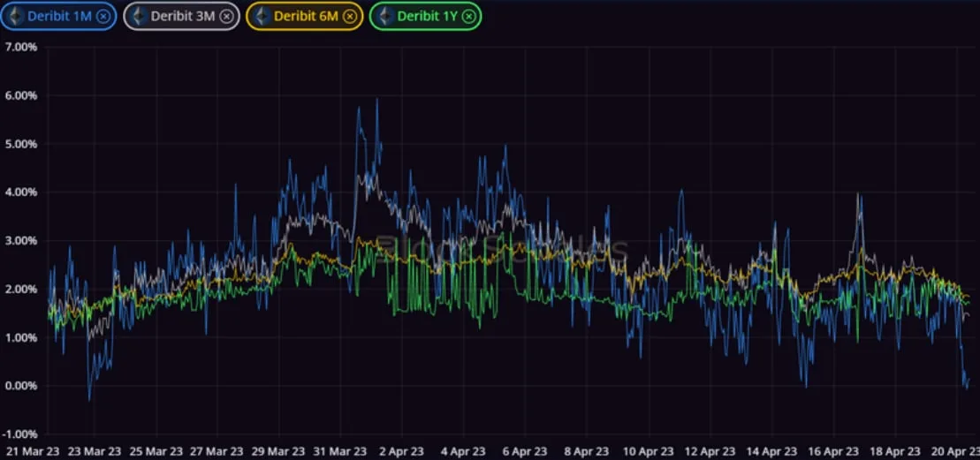Click the Ethereum icon on Deribit 1M
Viewport: 980px width, 460px height.
point(14,17)
